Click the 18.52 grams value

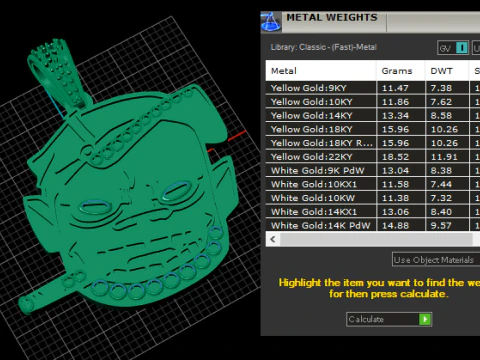pyautogui.click(x=395, y=157)
